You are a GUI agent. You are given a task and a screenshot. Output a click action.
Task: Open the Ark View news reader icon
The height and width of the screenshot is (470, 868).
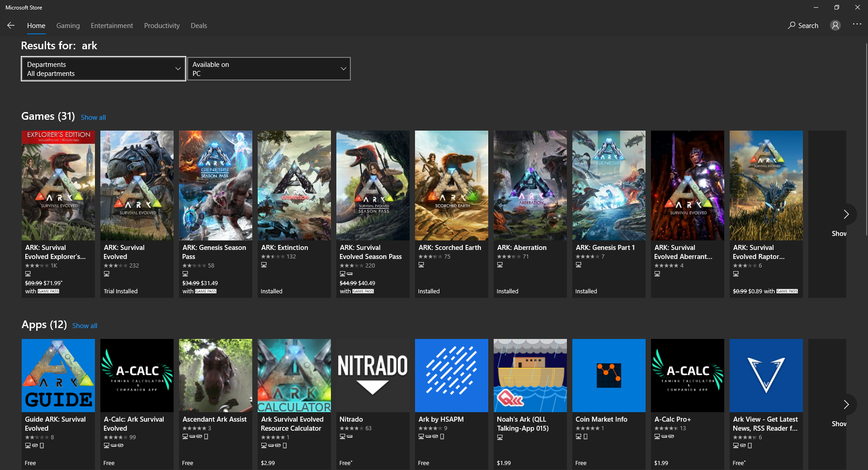766,376
